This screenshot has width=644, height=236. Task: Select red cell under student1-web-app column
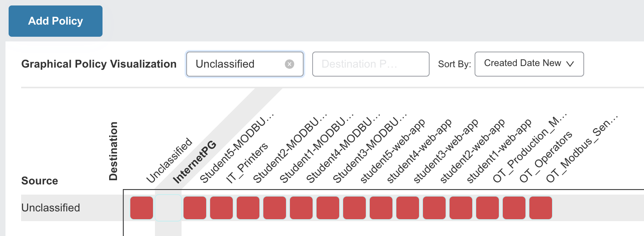[x=461, y=208]
